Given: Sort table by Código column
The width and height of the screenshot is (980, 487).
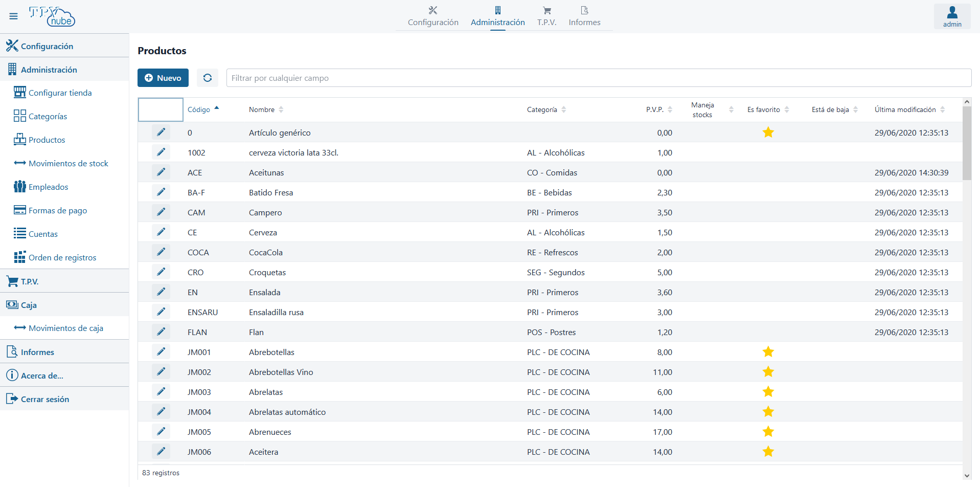Looking at the screenshot, I should point(199,109).
